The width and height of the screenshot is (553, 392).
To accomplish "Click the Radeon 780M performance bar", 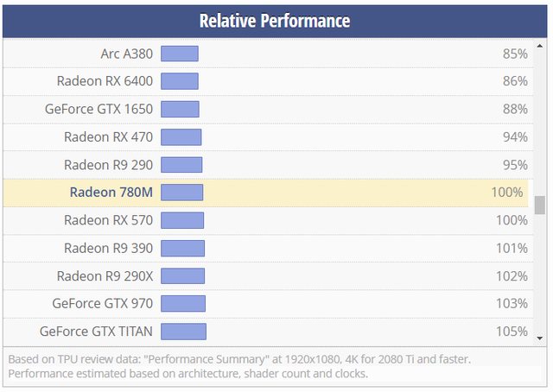I will tap(182, 192).
